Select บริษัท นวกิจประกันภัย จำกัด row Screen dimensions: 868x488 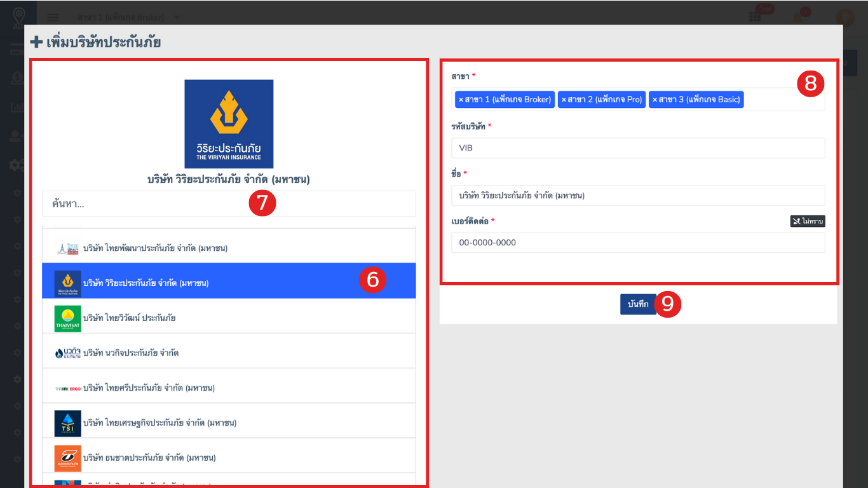point(229,351)
